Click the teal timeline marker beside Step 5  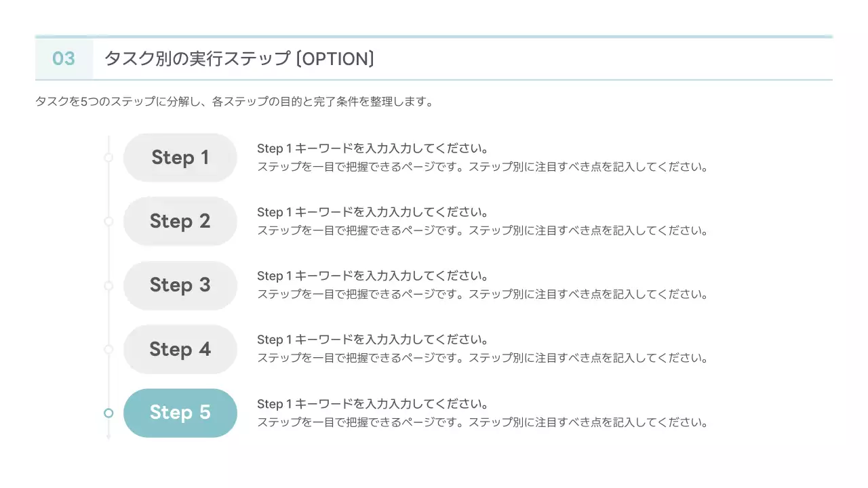coord(108,413)
